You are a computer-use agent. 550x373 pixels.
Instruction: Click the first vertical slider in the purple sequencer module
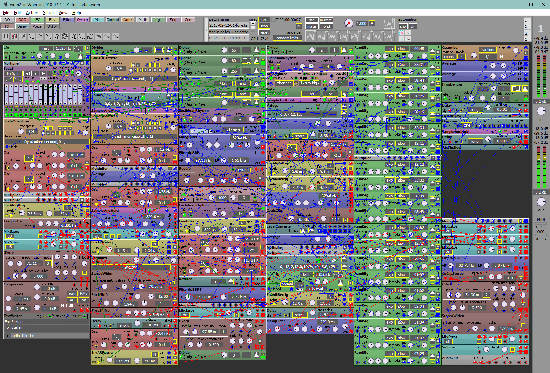7,94
